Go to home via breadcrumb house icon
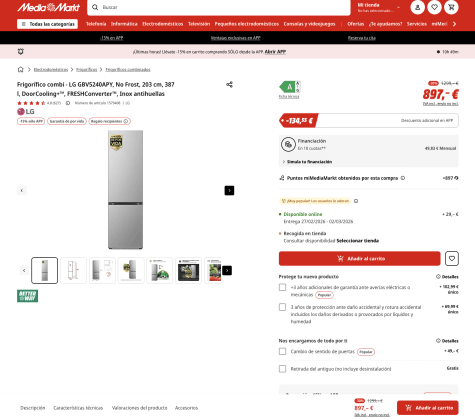 21,69
